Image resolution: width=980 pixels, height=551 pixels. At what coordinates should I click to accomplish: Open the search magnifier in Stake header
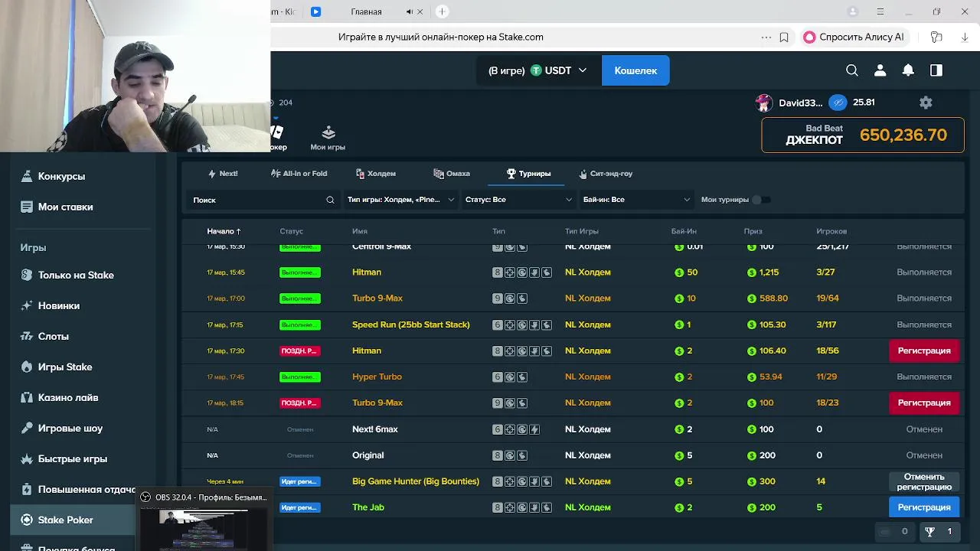(x=852, y=70)
